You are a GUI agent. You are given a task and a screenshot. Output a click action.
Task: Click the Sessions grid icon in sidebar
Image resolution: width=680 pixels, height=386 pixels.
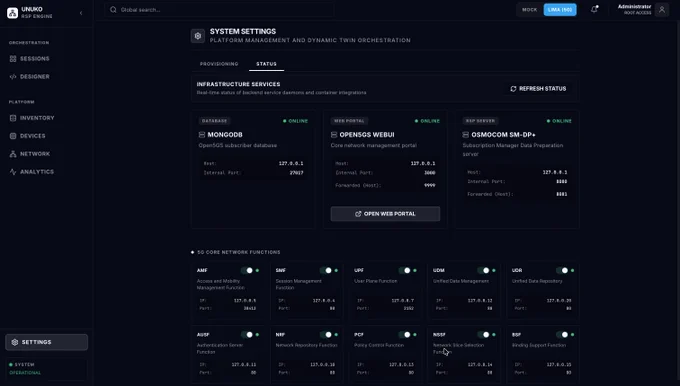pos(13,59)
